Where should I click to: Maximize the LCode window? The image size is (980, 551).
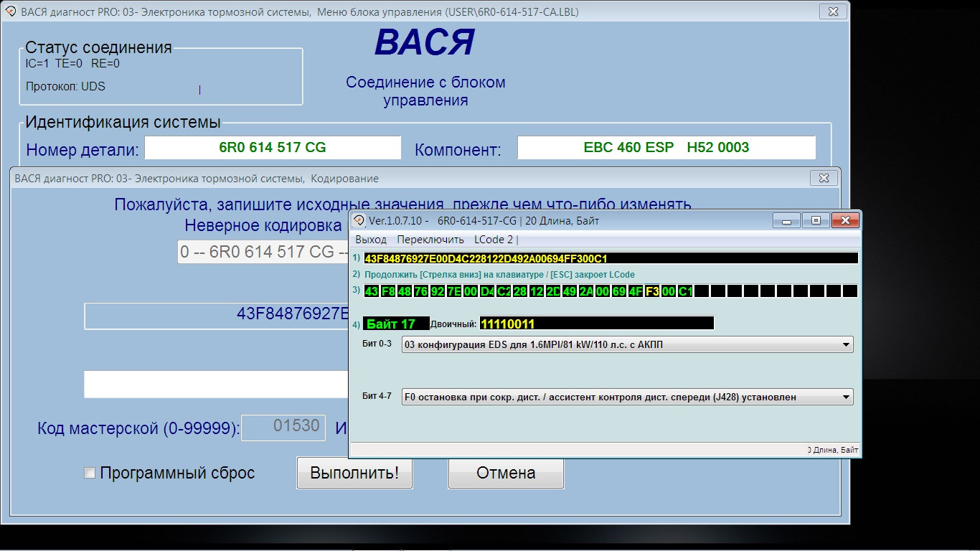(x=816, y=220)
